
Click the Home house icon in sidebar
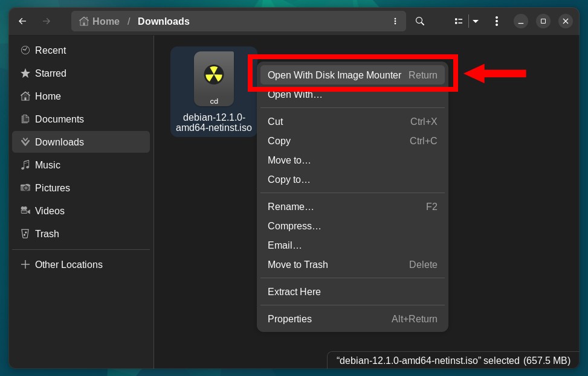[x=25, y=96]
